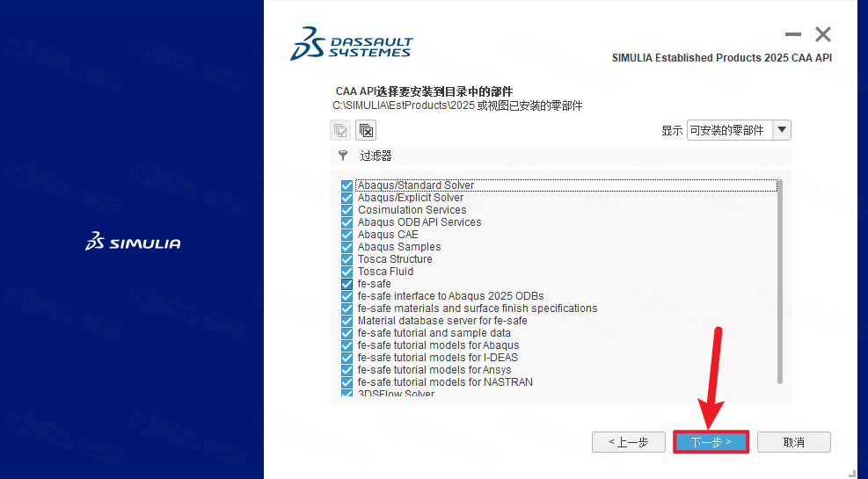This screenshot has width=868, height=479.
Task: Select the Abaqus Samples row text
Action: tap(399, 247)
